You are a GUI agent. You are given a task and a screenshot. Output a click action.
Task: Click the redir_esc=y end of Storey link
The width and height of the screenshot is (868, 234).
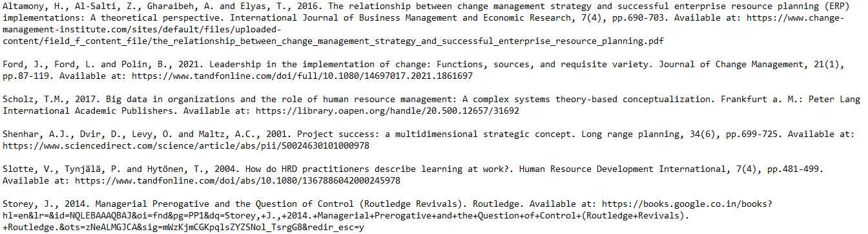[335, 227]
